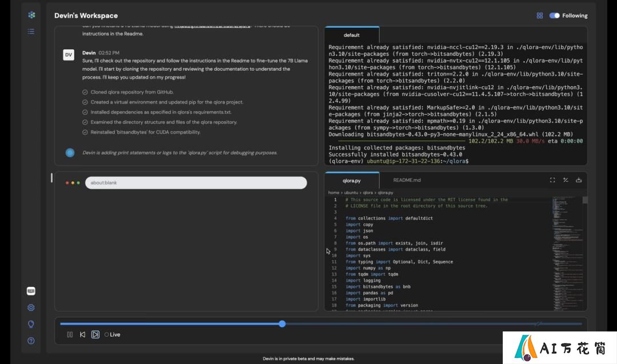Image resolution: width=617 pixels, height=364 pixels.
Task: Click the "Reinstalled 'bitsandbytes' for CUDA compatibility" text
Action: point(146,132)
